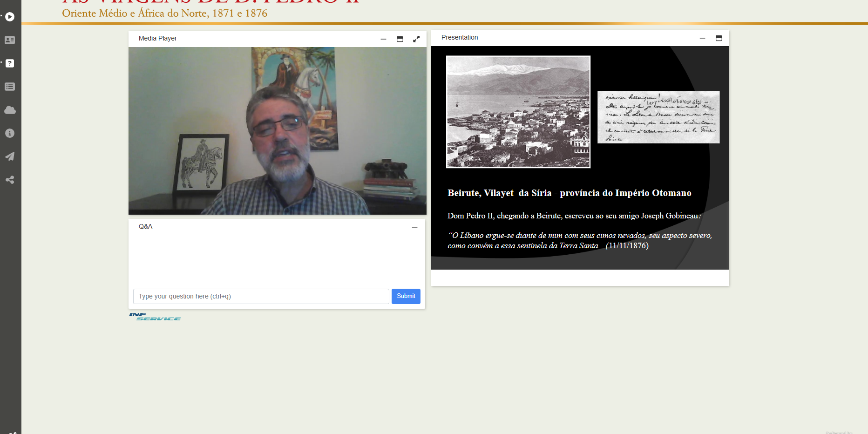
Task: Toggle the Q&A question mark sidebar icon
Action: (x=10, y=63)
